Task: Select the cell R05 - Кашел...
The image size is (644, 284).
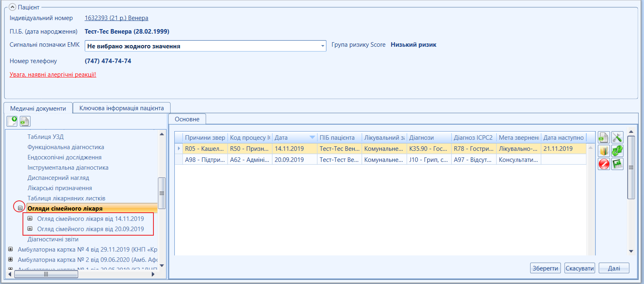Action: [x=205, y=149]
